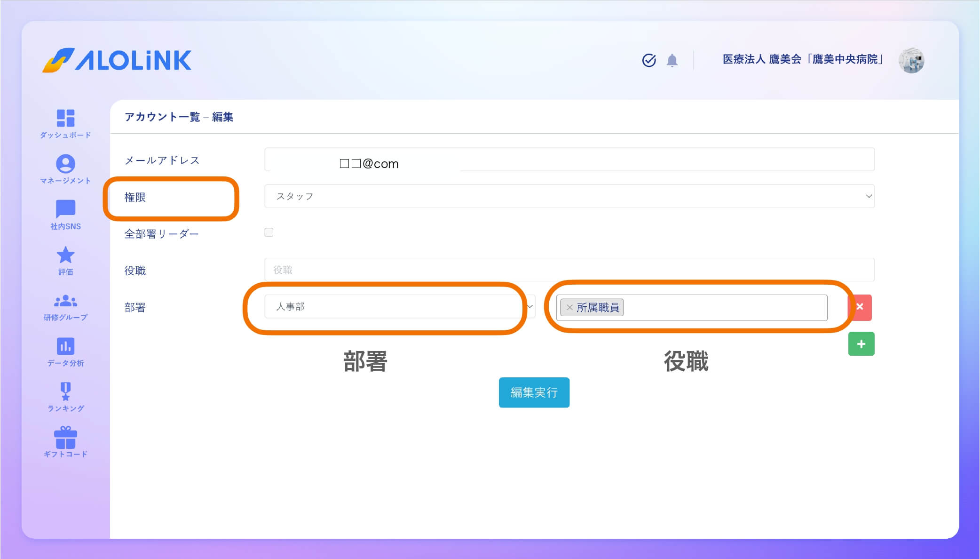Click the checkmark circle icon in header

click(x=649, y=60)
